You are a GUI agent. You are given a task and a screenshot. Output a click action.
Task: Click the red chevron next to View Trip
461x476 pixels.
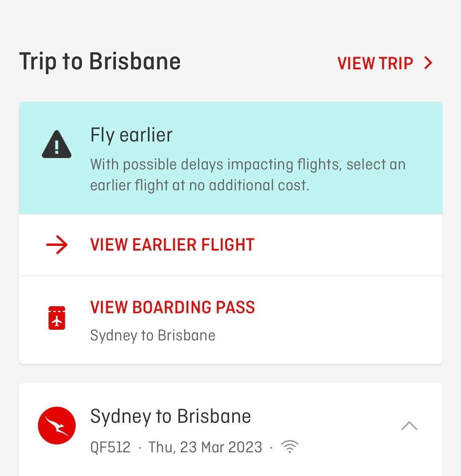click(428, 63)
